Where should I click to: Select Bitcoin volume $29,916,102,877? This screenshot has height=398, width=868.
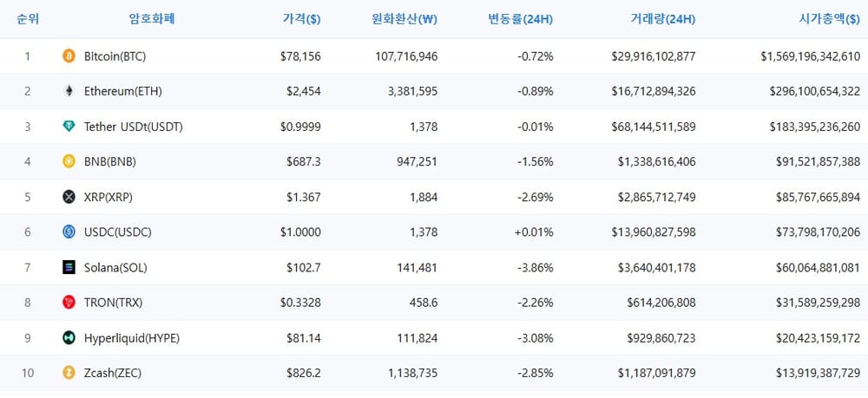654,56
